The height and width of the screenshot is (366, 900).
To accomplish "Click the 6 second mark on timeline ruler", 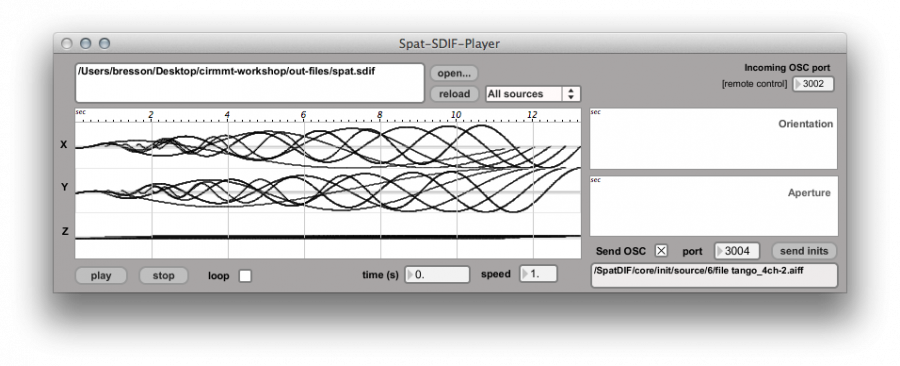I will [x=303, y=115].
